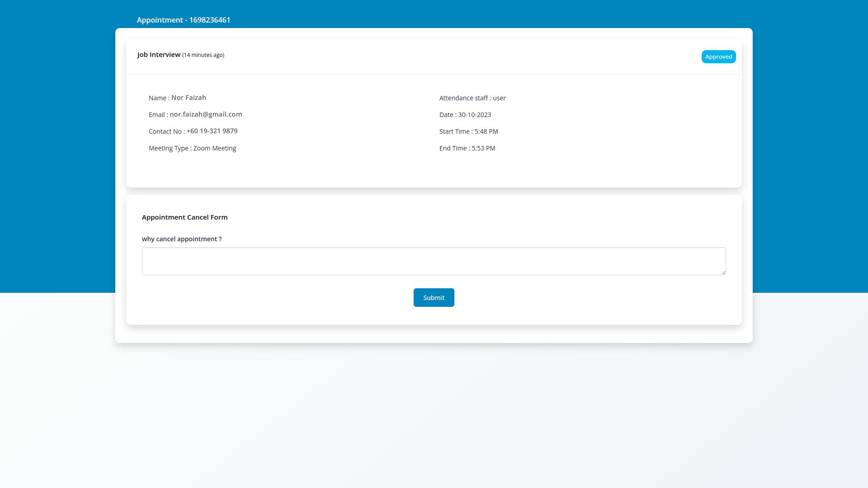Click the Appointment - 1698236461 page title

point(184,20)
